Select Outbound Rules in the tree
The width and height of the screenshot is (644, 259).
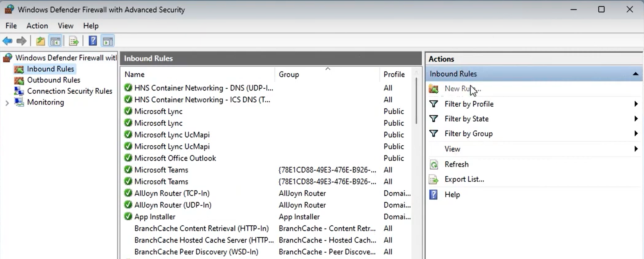(x=54, y=80)
